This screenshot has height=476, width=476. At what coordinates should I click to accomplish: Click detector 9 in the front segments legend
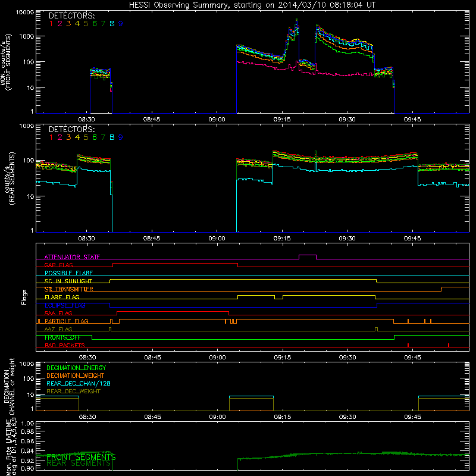tap(121, 24)
